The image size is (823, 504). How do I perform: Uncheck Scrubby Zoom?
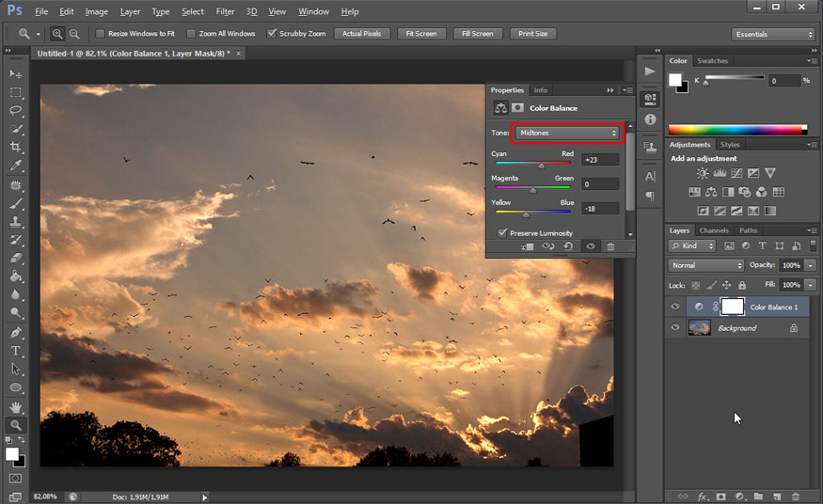pyautogui.click(x=272, y=33)
